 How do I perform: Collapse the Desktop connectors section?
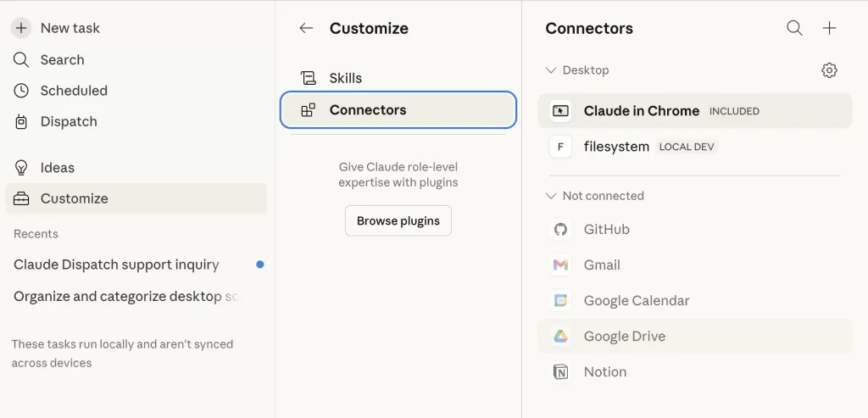coord(552,70)
